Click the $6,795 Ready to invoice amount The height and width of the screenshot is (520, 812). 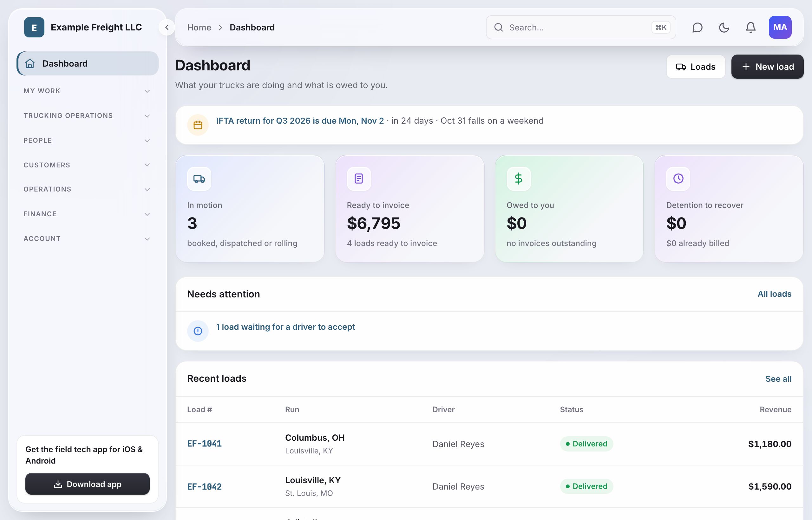[x=374, y=223]
